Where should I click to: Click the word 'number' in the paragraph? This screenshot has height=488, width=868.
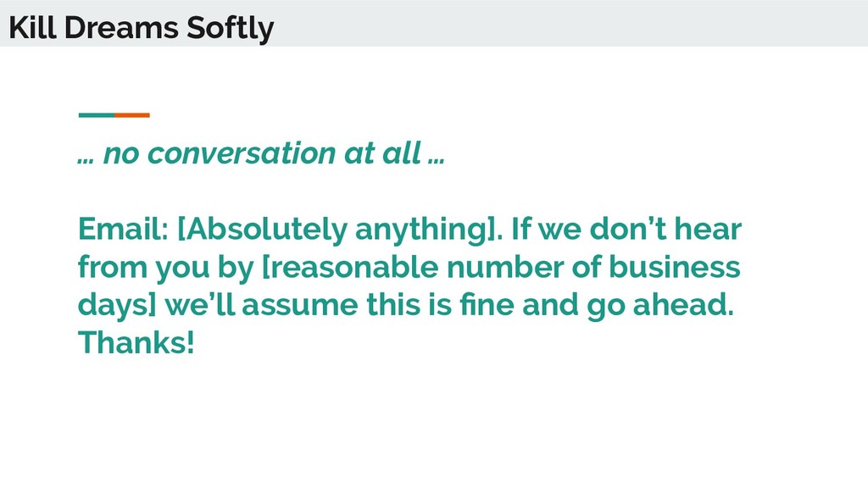point(505,267)
